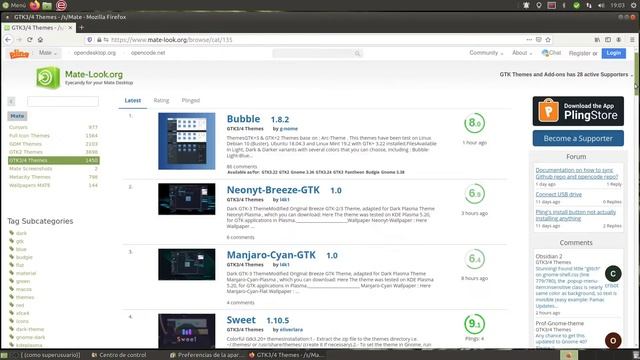Viewport: 640px width, 360px height.
Task: Open the Manjaro-Cyan-GTK theme title
Action: click(271, 255)
